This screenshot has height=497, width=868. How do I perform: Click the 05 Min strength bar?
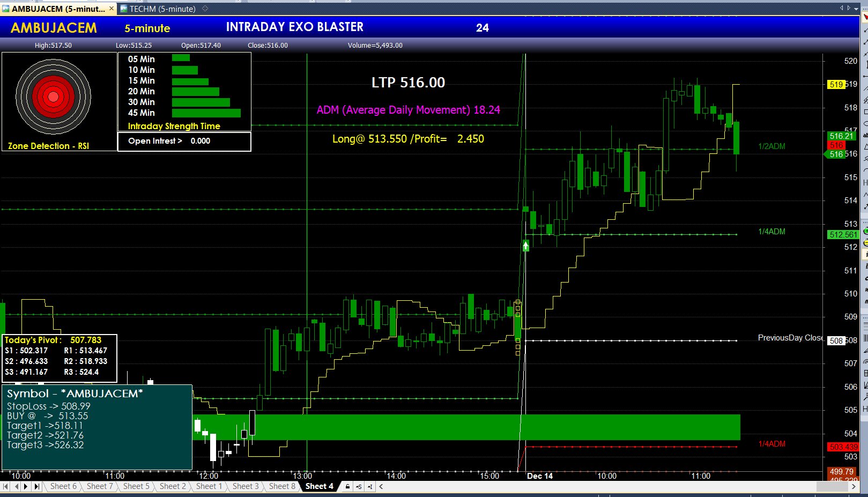pyautogui.click(x=181, y=58)
